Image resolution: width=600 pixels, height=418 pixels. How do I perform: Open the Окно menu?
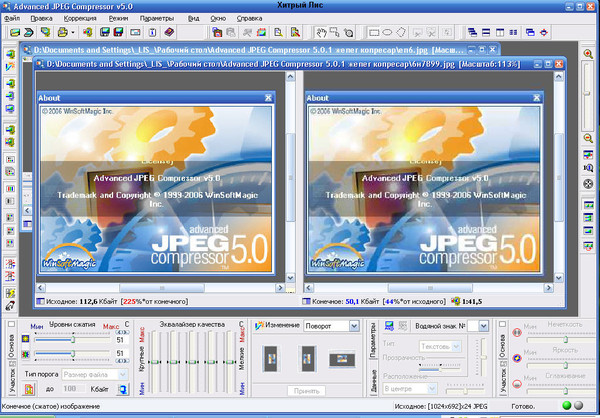(x=218, y=18)
